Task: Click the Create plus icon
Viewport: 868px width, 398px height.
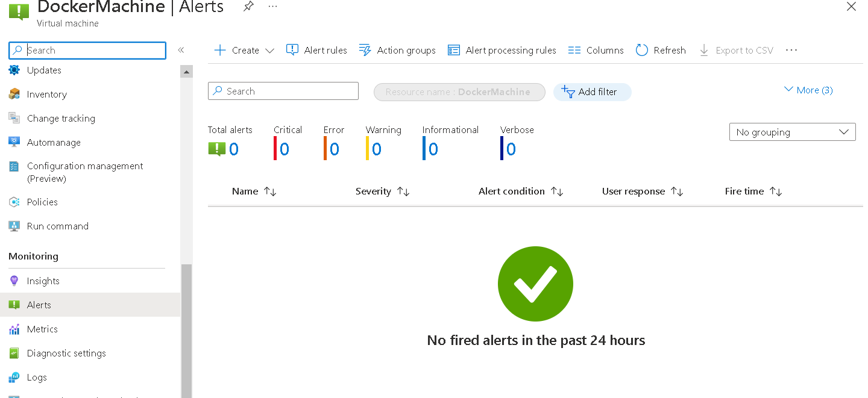Action: pos(220,50)
